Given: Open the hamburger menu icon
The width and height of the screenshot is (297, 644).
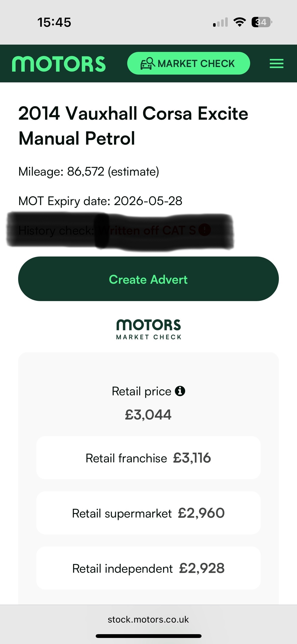Looking at the screenshot, I should (276, 63).
